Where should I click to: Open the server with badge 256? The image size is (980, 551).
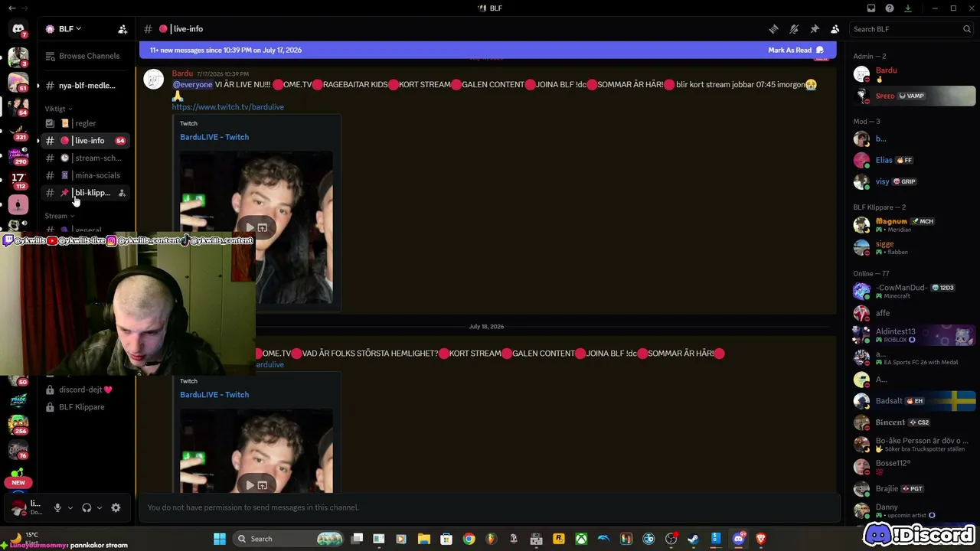click(18, 424)
